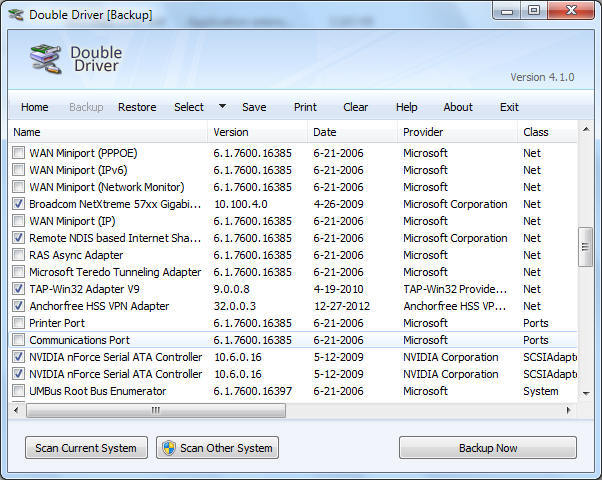Click Save in the toolbar
The width and height of the screenshot is (602, 480).
click(254, 107)
